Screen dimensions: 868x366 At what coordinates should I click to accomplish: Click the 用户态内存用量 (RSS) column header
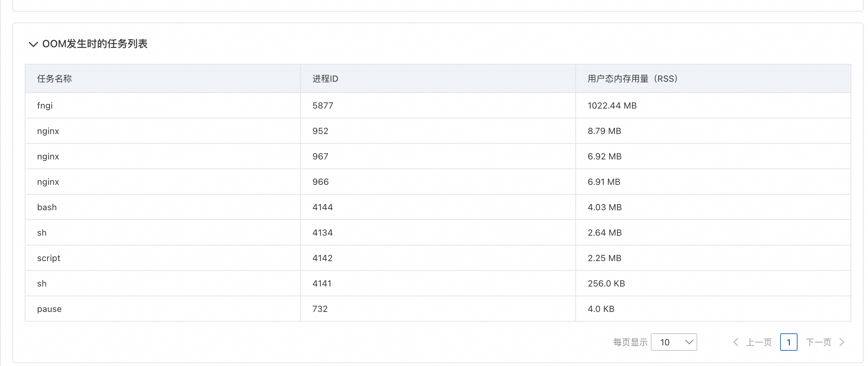632,79
